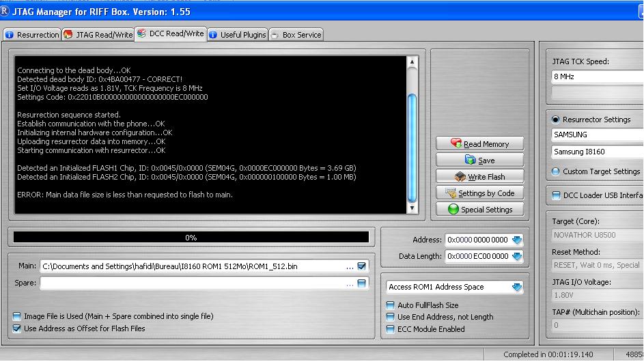Screen dimensions: 644x364
Task: Click the RIFF Box title bar logo
Action: tap(5, 11)
